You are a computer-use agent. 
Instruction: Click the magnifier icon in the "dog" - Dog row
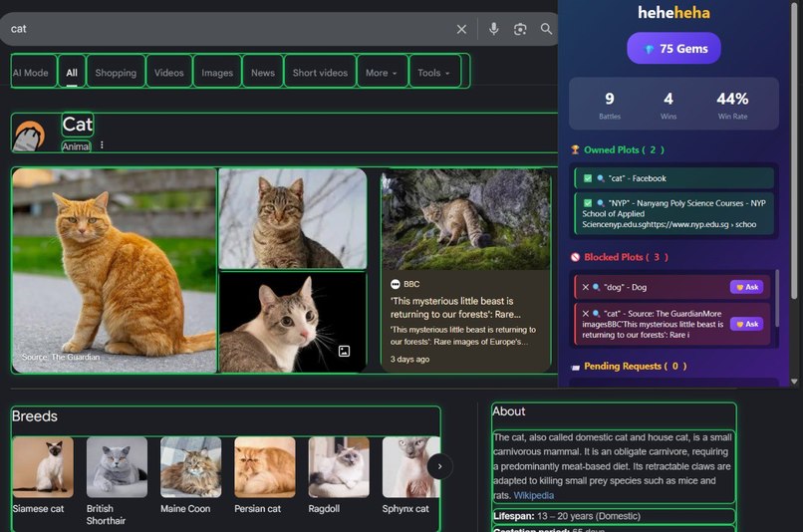click(596, 287)
